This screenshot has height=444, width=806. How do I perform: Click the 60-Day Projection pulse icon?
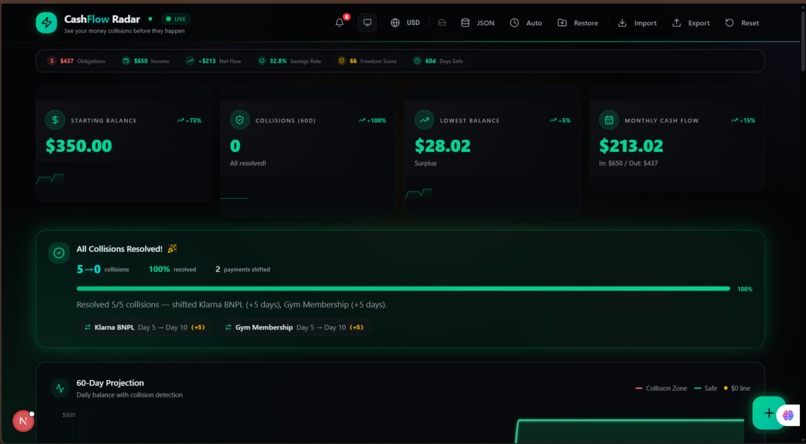click(x=60, y=388)
